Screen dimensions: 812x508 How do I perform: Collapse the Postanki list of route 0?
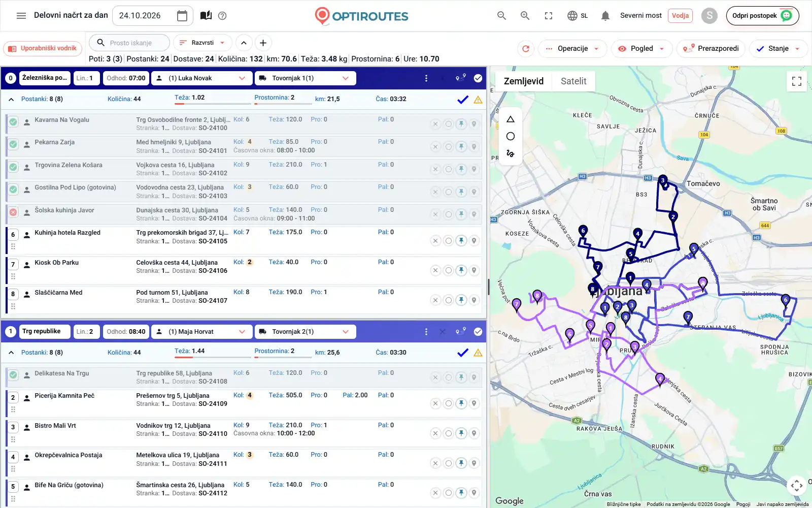click(11, 100)
